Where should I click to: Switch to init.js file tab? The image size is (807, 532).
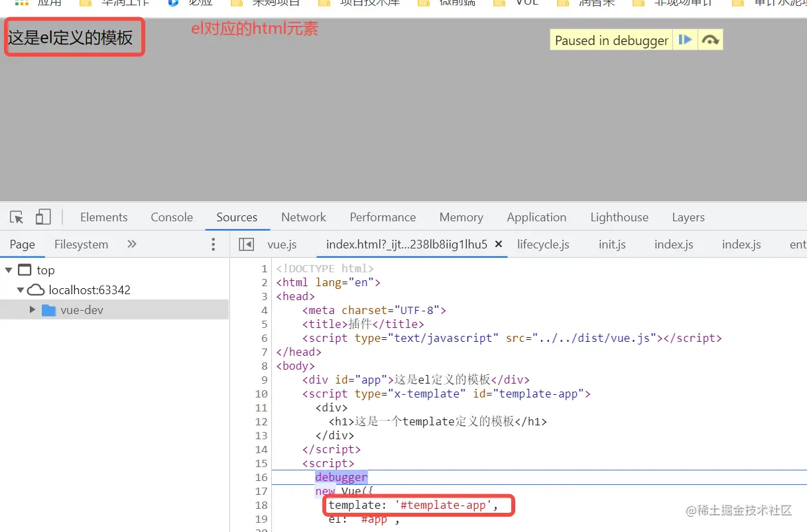pyautogui.click(x=612, y=244)
